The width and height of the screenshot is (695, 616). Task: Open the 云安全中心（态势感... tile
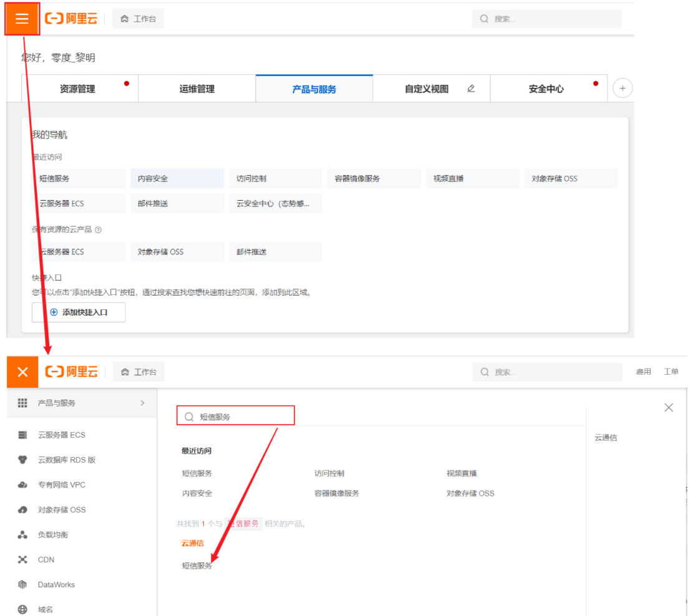click(276, 203)
